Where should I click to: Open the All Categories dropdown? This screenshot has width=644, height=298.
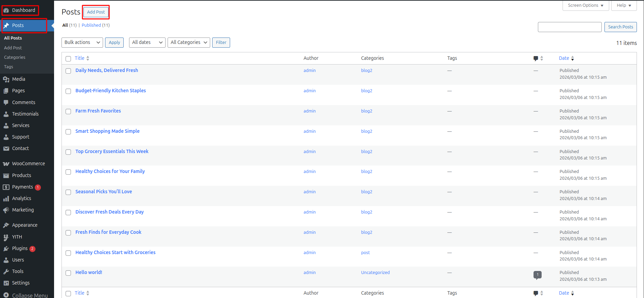click(x=189, y=43)
